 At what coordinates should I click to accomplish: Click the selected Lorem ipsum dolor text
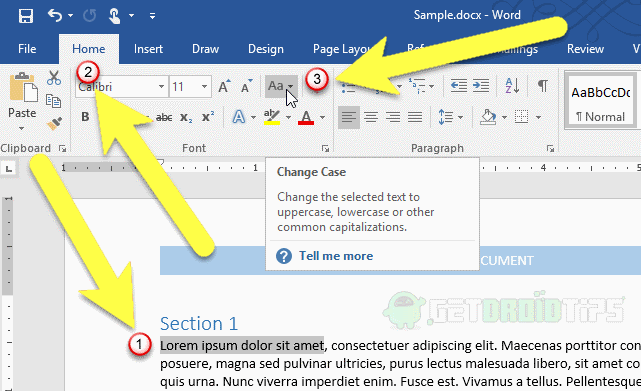242,346
